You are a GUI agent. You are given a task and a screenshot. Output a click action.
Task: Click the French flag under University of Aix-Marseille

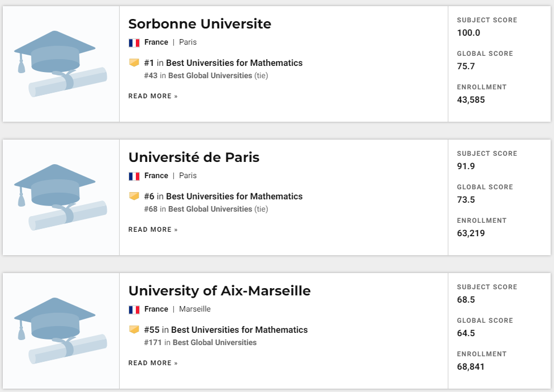tap(134, 309)
